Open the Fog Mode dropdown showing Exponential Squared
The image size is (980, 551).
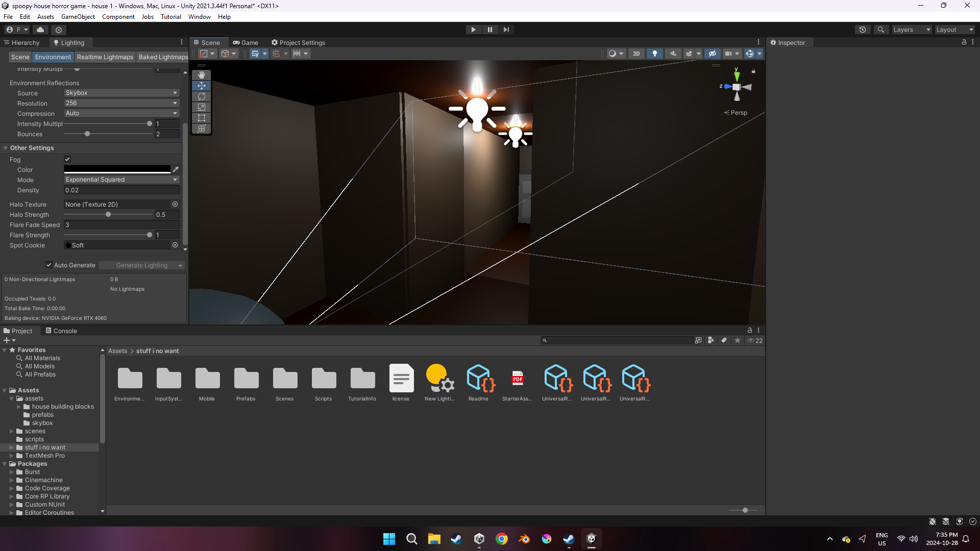(x=121, y=180)
